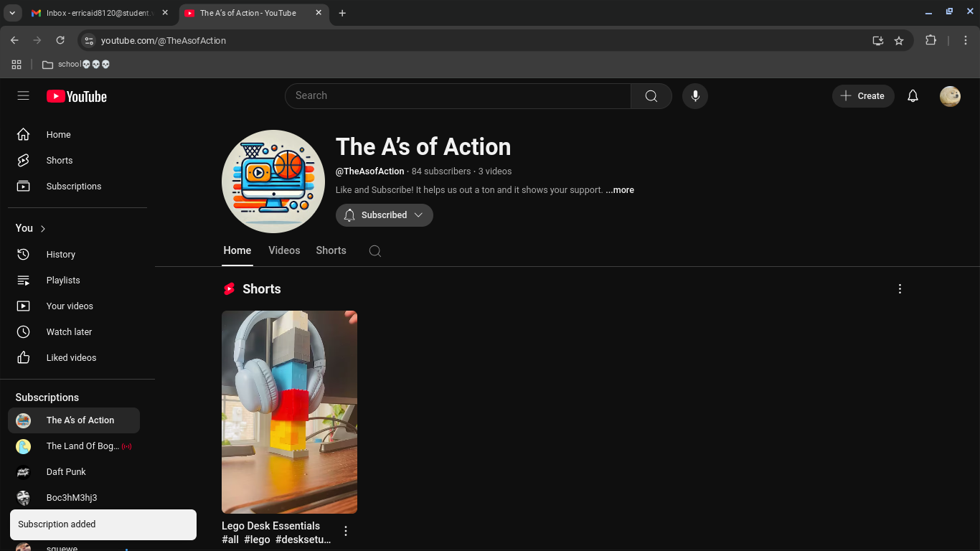
Task: Open Daft Punk subscription
Action: click(74, 472)
